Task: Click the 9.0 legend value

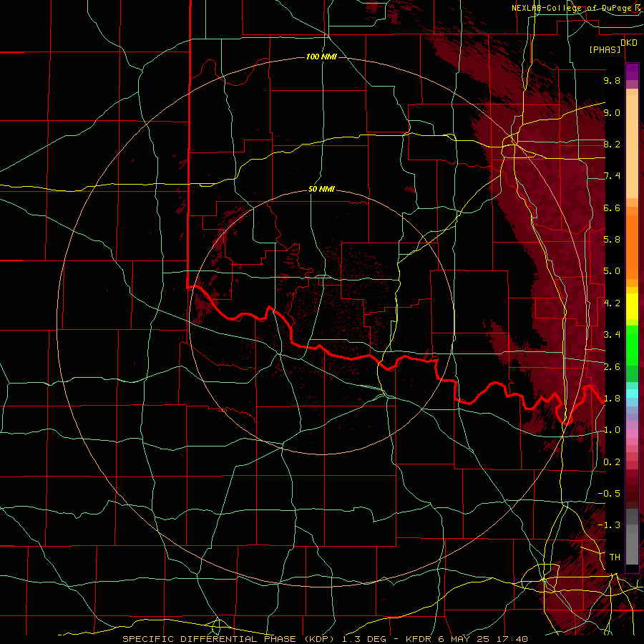Action: pos(612,112)
